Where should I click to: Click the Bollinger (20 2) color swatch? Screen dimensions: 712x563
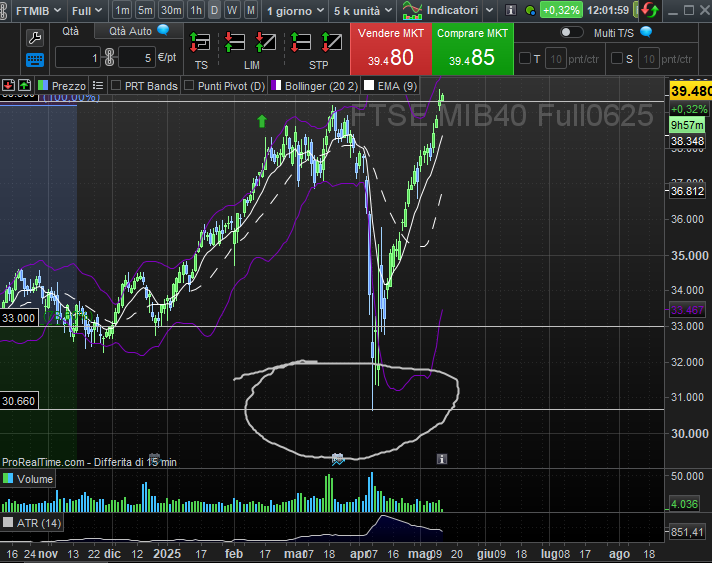[x=276, y=86]
